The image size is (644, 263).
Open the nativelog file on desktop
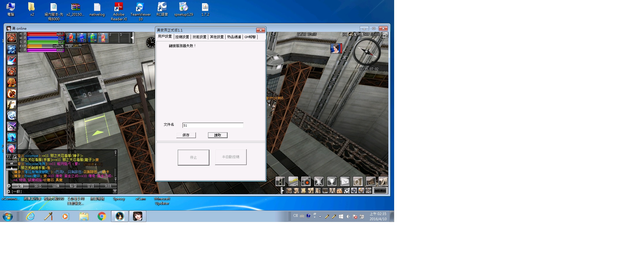(97, 10)
